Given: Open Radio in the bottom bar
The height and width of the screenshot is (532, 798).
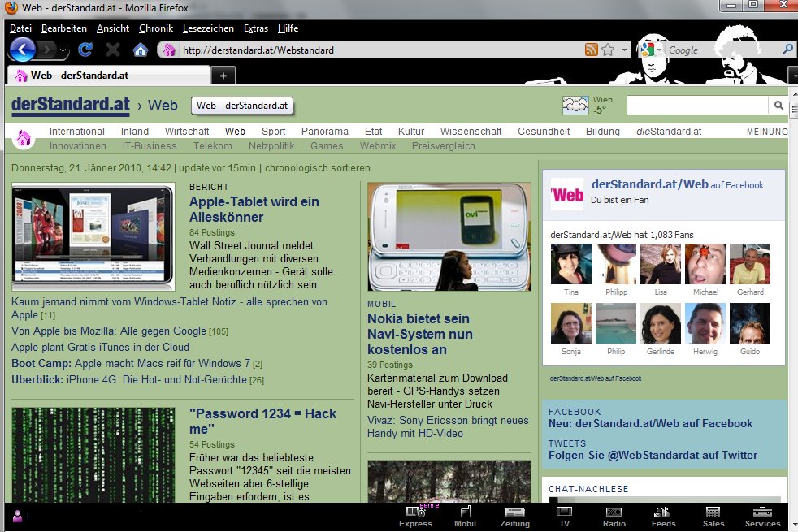Looking at the screenshot, I should pyautogui.click(x=614, y=517).
